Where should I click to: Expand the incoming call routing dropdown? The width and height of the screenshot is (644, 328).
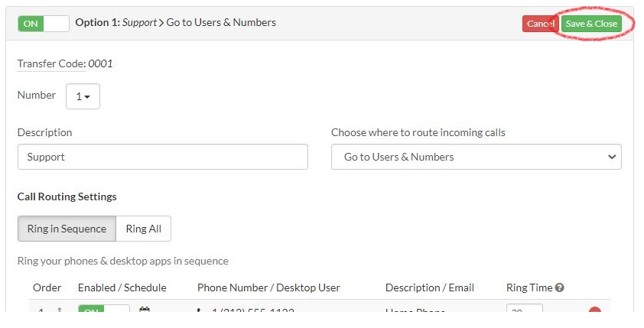476,157
